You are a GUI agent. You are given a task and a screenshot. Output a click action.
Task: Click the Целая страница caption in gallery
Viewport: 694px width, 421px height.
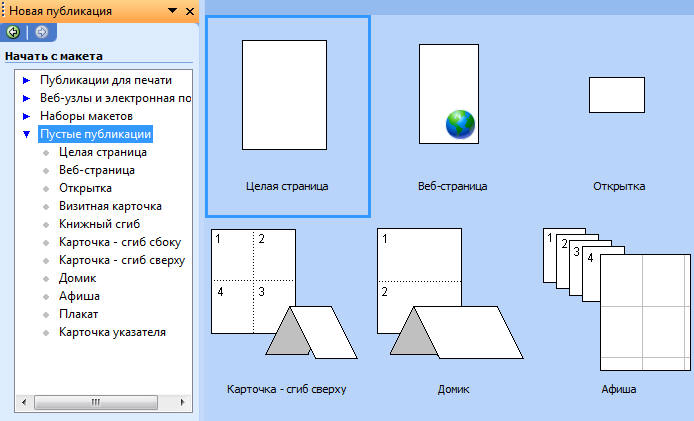287,186
